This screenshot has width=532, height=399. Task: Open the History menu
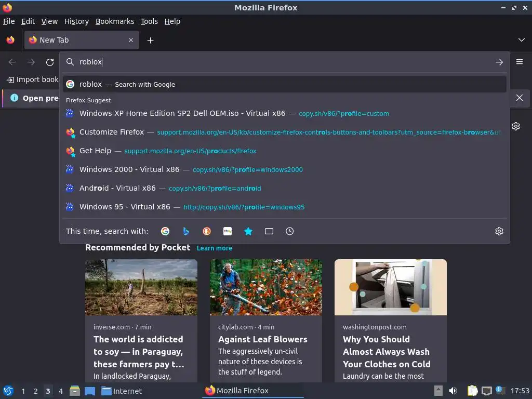pyautogui.click(x=77, y=21)
